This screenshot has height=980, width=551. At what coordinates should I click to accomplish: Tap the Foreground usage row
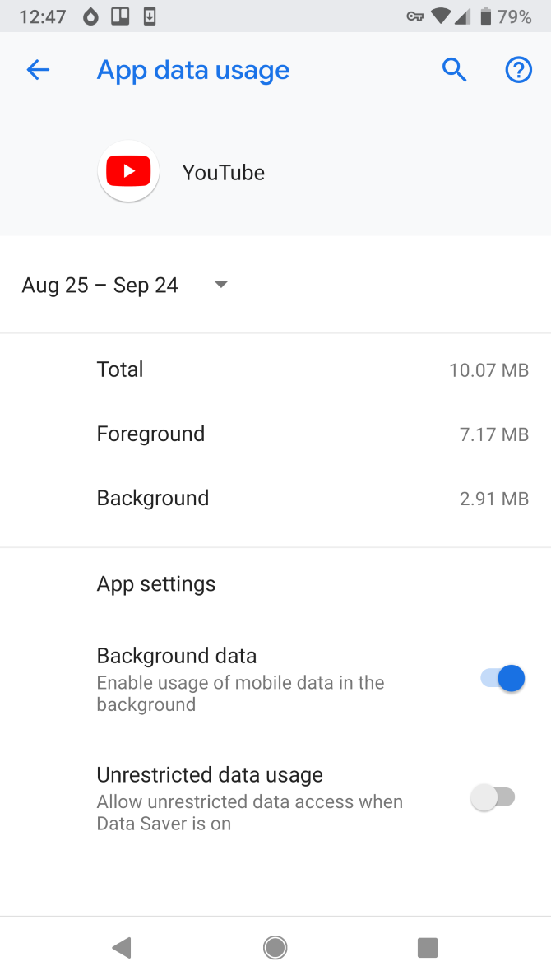[x=275, y=434]
